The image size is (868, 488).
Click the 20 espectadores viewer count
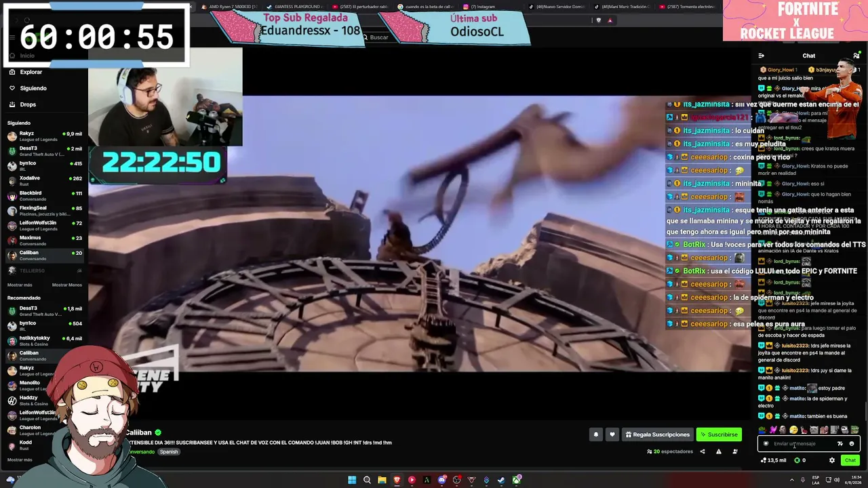pyautogui.click(x=670, y=451)
